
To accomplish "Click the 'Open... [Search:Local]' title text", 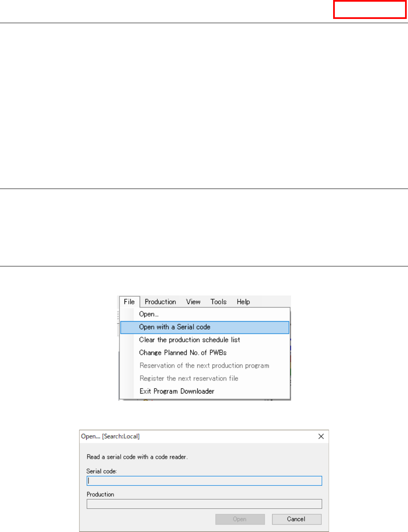I will (x=110, y=436).
